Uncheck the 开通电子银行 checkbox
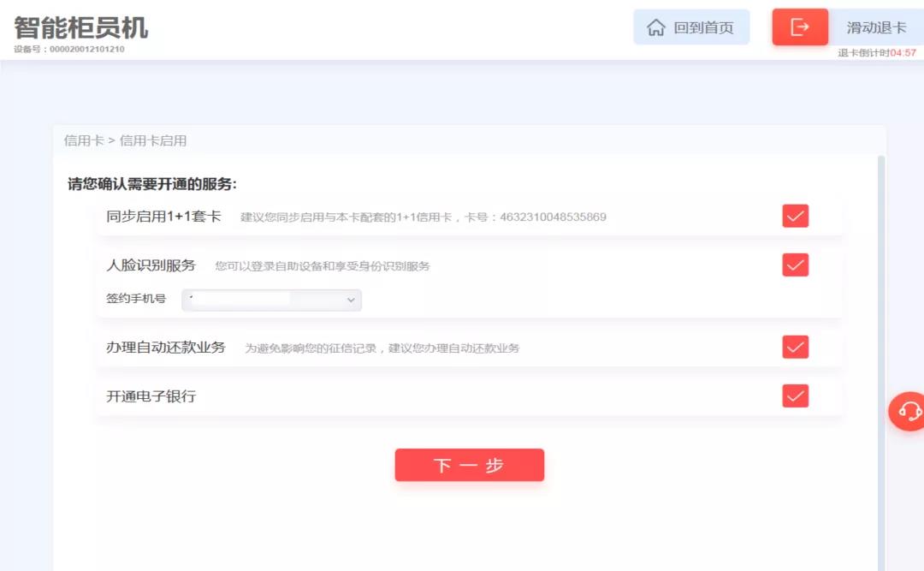 795,396
